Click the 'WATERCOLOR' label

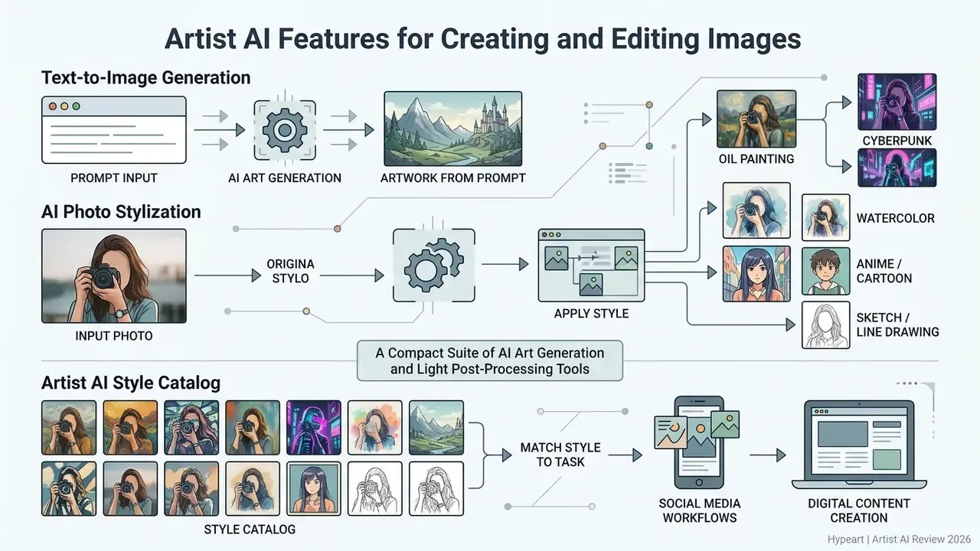click(895, 218)
